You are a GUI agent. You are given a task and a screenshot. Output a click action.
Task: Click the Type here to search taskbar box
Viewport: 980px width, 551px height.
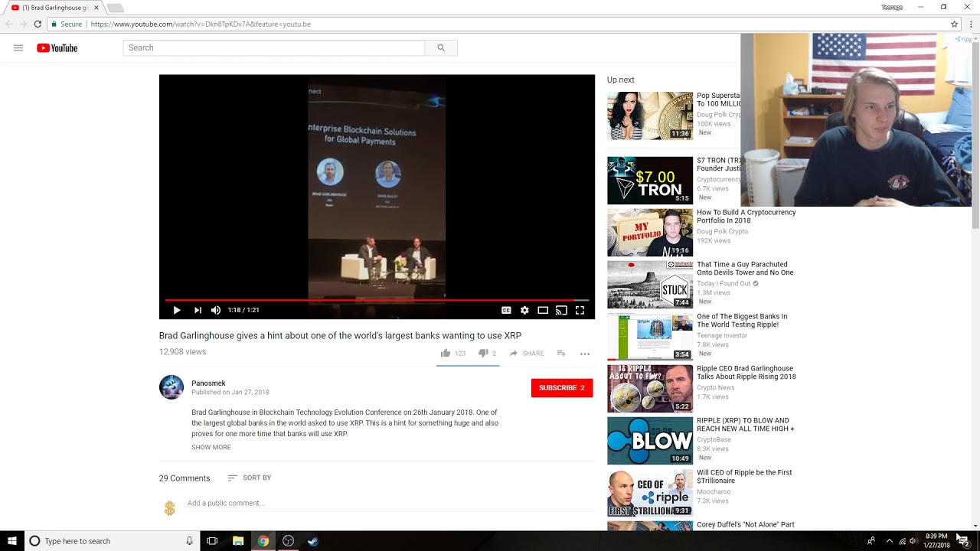(x=111, y=541)
